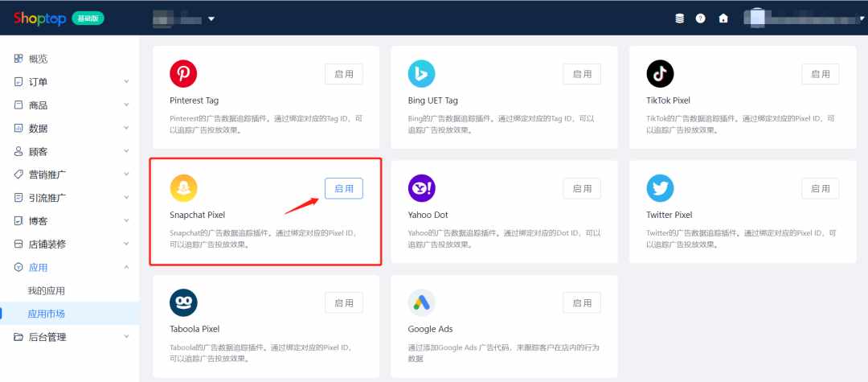
Task: Open the database stack icon in header
Action: tap(680, 18)
